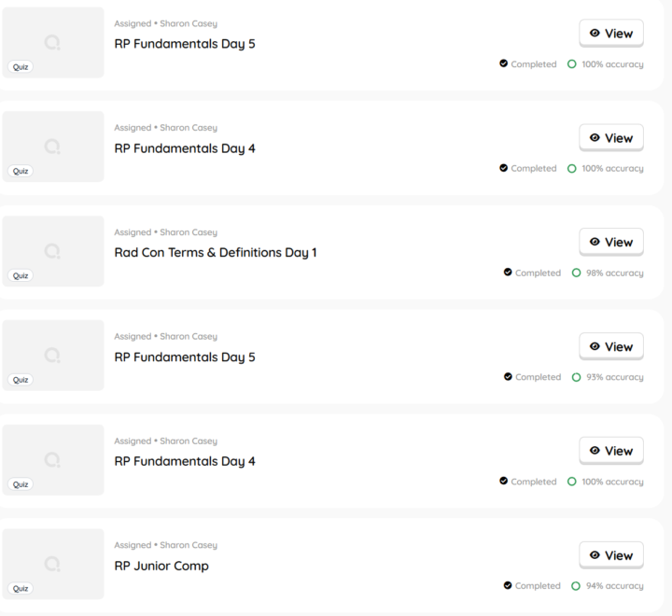Screen dimensions: 672x616
Task: Click Assigned • Sharon Casey above RP Junior Comp
Action: click(166, 545)
